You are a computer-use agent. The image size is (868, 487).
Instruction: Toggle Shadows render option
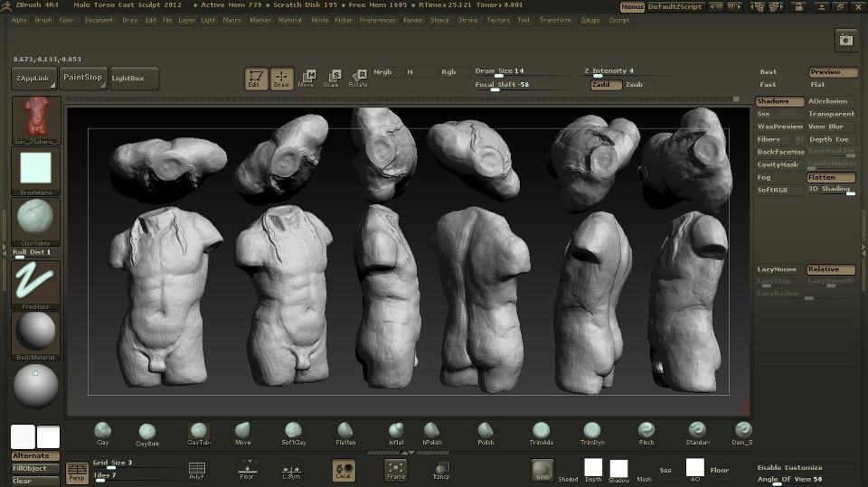pos(779,101)
